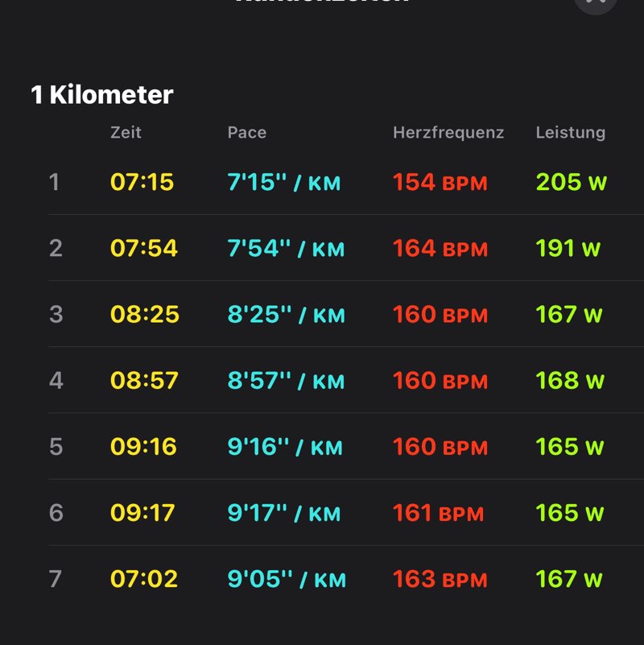The height and width of the screenshot is (645, 644).
Task: Open kilometer 1 split time 07:15
Action: point(142,182)
